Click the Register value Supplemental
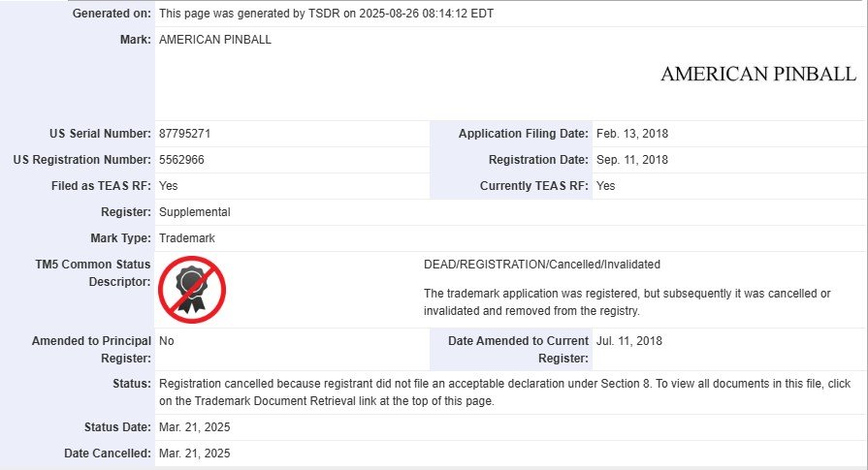The image size is (868, 470). (195, 212)
